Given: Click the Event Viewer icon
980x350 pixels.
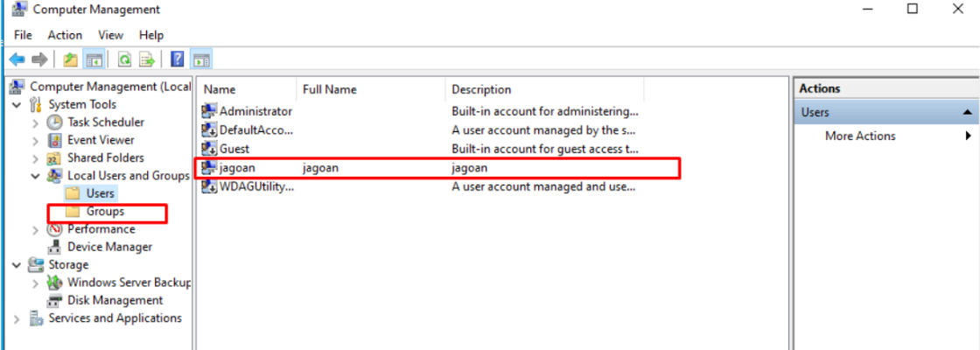Looking at the screenshot, I should [55, 140].
